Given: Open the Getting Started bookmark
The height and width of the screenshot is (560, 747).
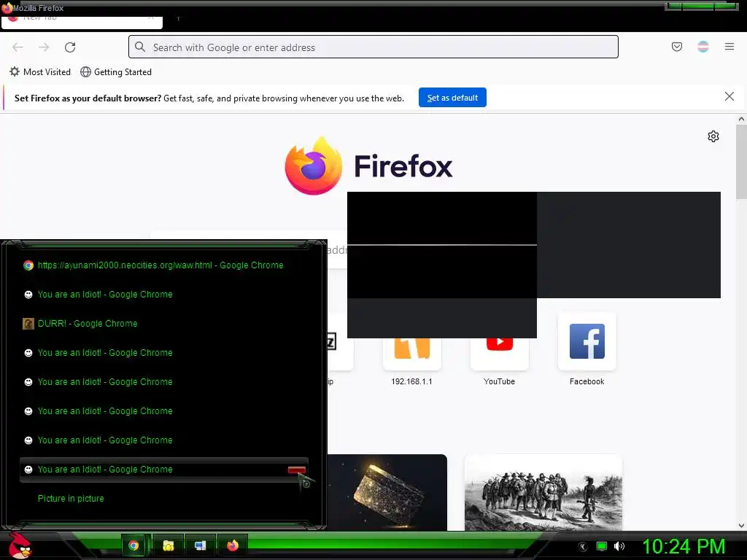Looking at the screenshot, I should [116, 72].
